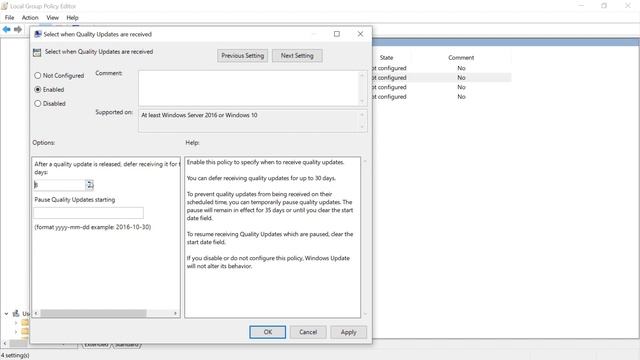The width and height of the screenshot is (640, 360).
Task: Click the defer days number field
Action: [x=60, y=185]
